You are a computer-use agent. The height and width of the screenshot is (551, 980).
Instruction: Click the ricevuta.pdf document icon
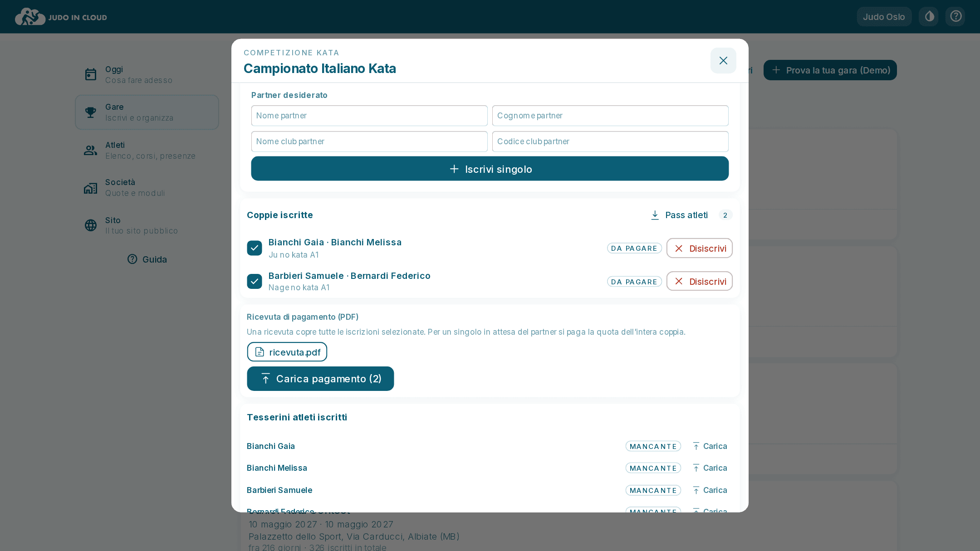[260, 352]
